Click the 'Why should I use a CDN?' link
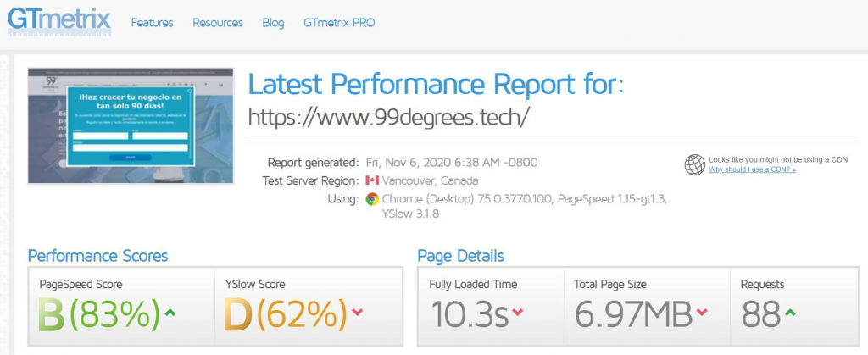Viewport: 868px width, 355px height. coord(753,169)
